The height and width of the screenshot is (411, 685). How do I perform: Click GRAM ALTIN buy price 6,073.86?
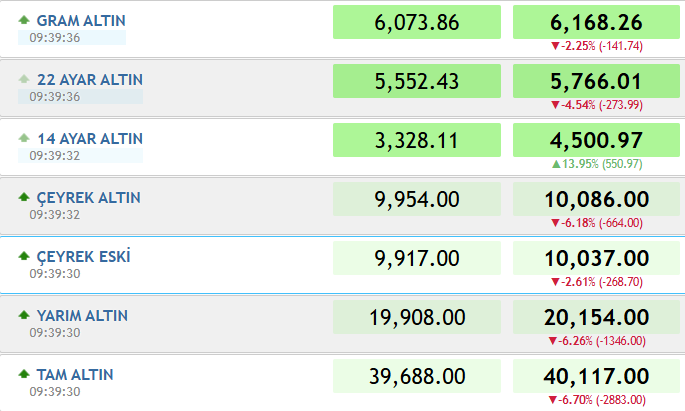click(417, 22)
